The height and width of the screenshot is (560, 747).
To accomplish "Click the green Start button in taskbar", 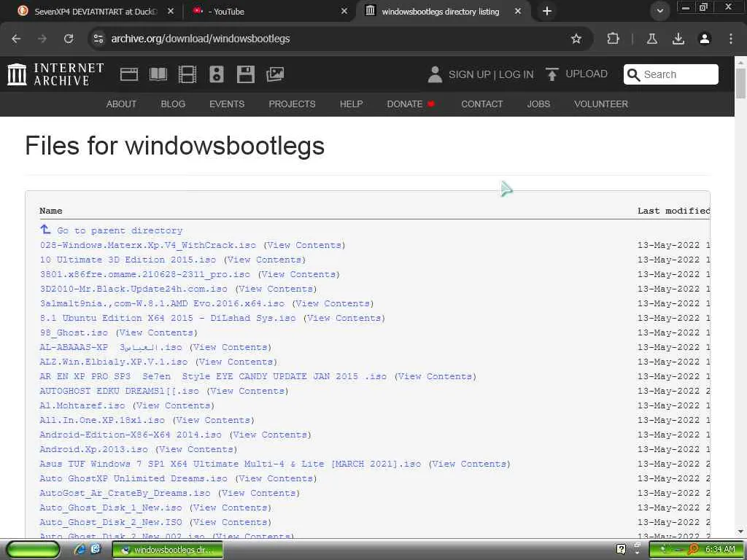I will [33, 550].
